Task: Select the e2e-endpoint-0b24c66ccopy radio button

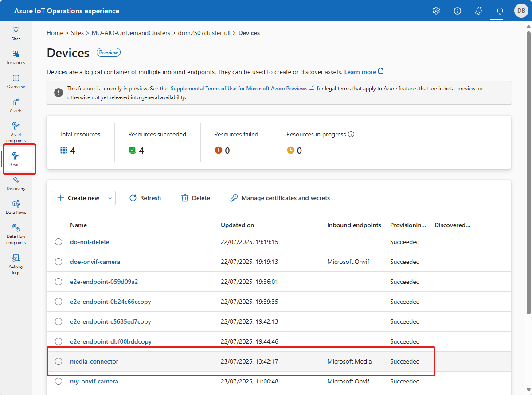Action: point(59,302)
